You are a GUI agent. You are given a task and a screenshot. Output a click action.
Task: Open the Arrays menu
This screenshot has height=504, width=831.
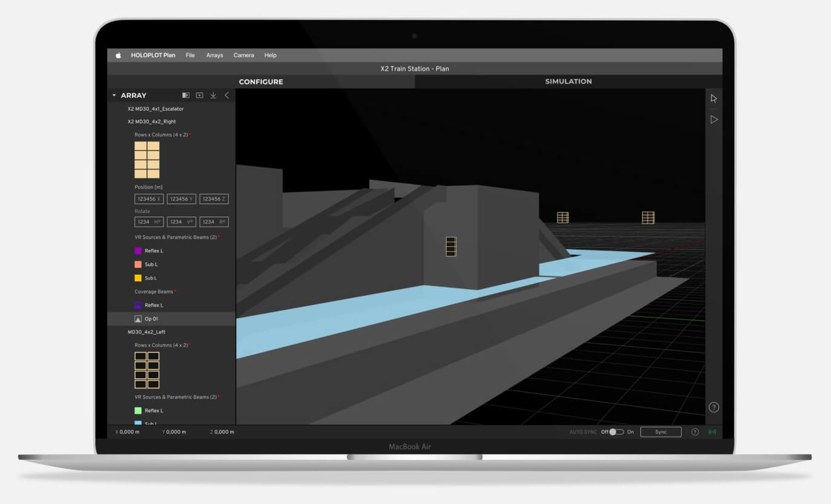pyautogui.click(x=214, y=55)
